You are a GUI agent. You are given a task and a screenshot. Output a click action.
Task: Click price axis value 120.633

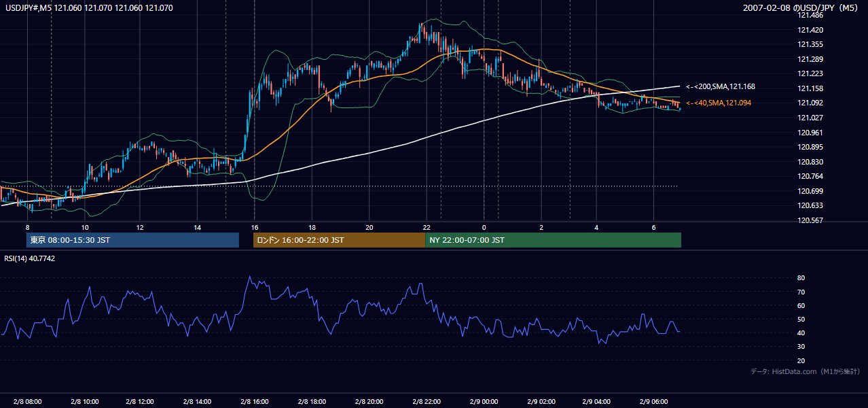pos(809,205)
